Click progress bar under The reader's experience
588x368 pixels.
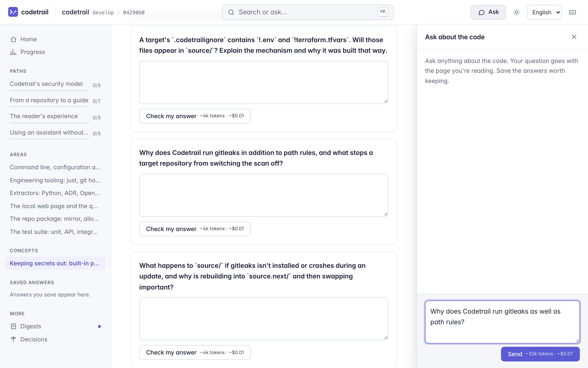[x=50, y=123]
